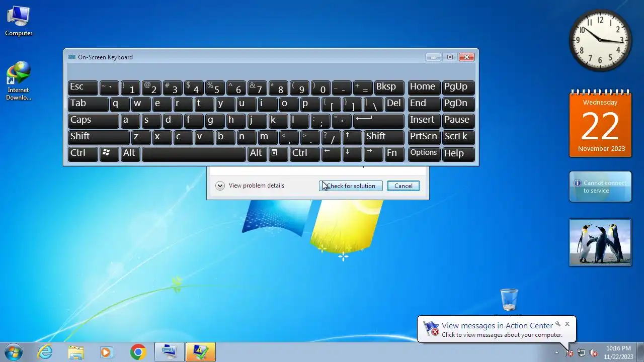Click the PrtScn key
Viewport: 644px width, 362px height.
point(424,137)
